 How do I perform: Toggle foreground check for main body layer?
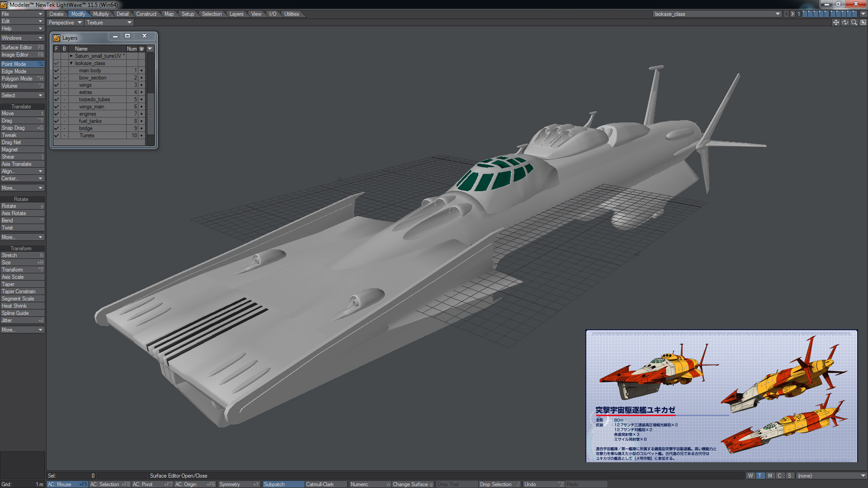click(57, 70)
